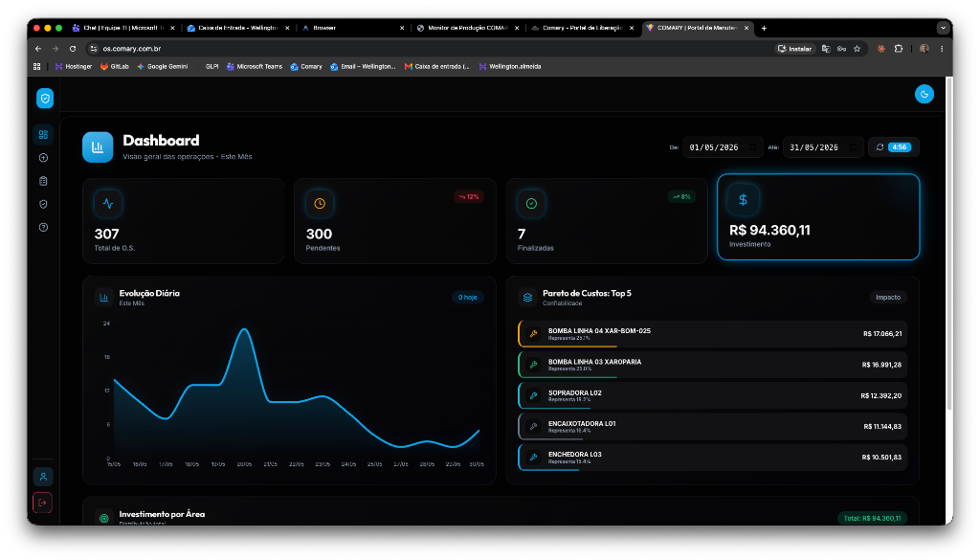Close the COMARY Portal de Manutenção tab
Viewport: 980px width, 560px height.
(x=746, y=28)
